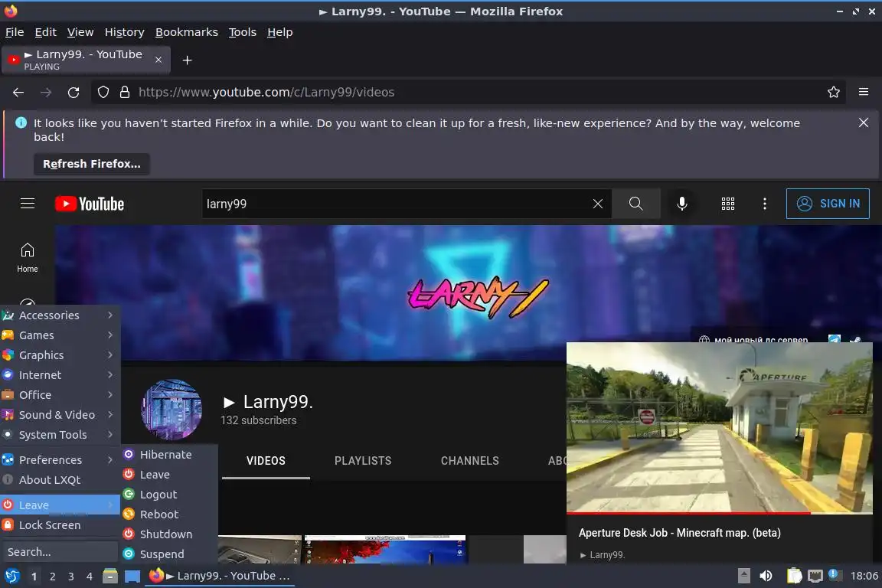
Task: Open the Aperture Desk Job video title
Action: click(680, 533)
